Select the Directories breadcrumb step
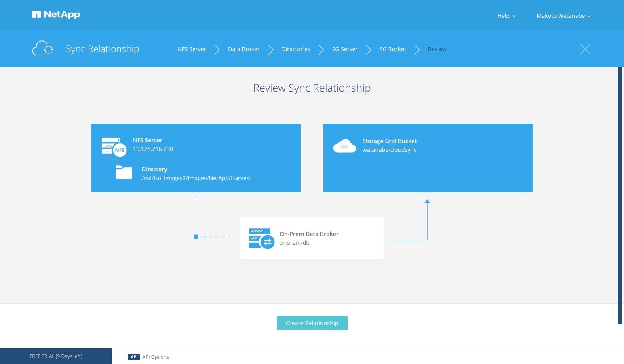The height and width of the screenshot is (364, 624). point(296,49)
